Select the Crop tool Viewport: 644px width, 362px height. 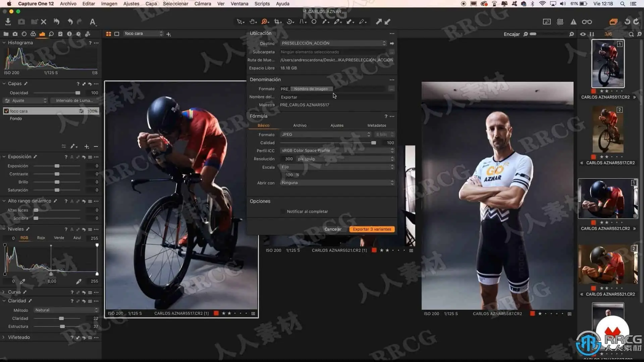[276, 22]
